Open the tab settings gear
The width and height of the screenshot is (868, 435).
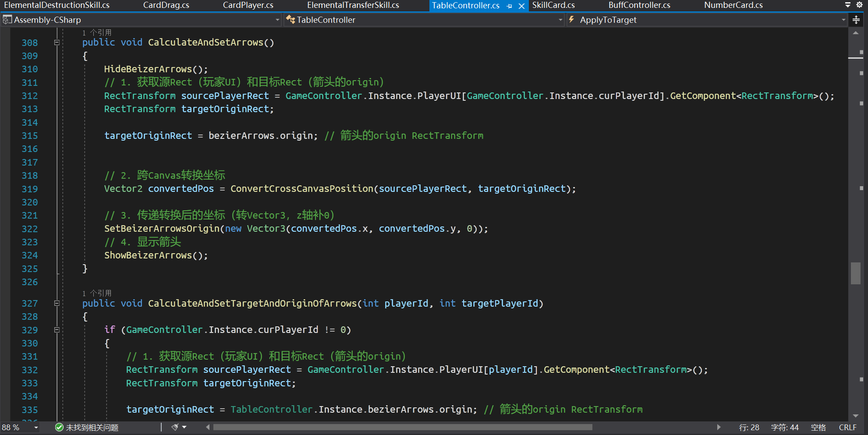click(860, 5)
